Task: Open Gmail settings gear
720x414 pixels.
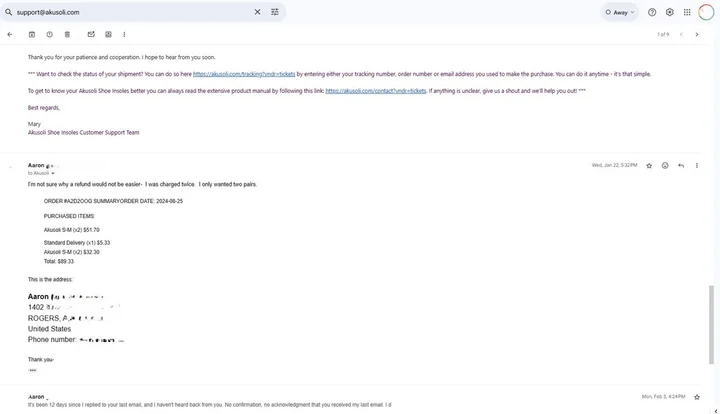Action: pos(670,12)
